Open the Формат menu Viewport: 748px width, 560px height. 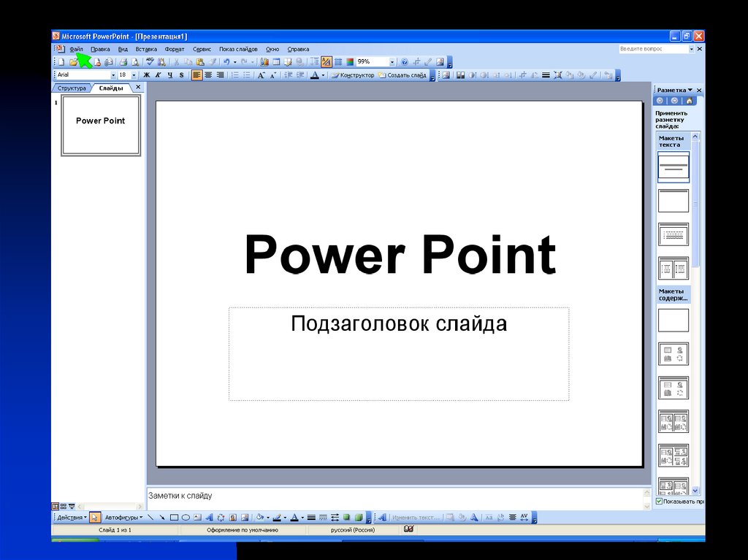point(175,49)
